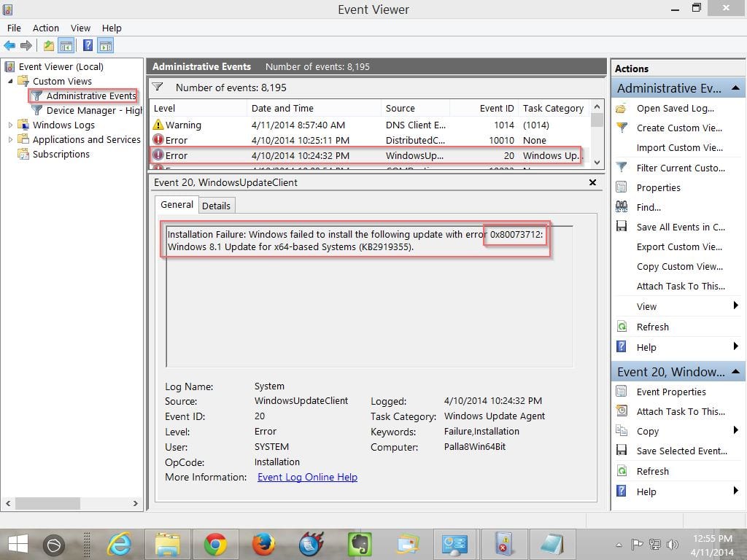This screenshot has width=747, height=560.
Task: Click the filter funnel icon above event list
Action: tap(158, 87)
